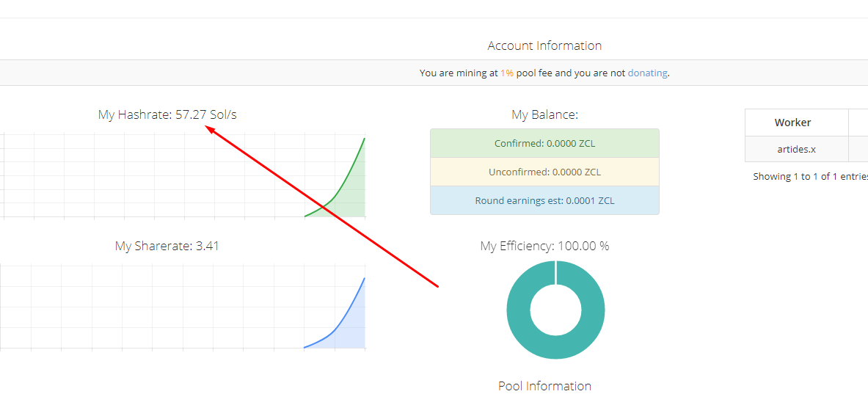Click the My Hashrate 57.27 Sol/s heading
Image resolution: width=868 pixels, height=405 pixels.
click(x=167, y=115)
